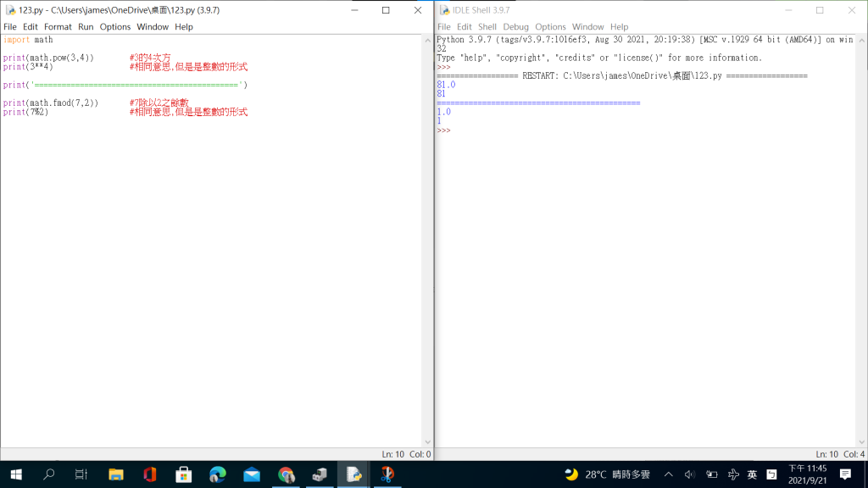Click the print(7%2) code line

(26, 112)
